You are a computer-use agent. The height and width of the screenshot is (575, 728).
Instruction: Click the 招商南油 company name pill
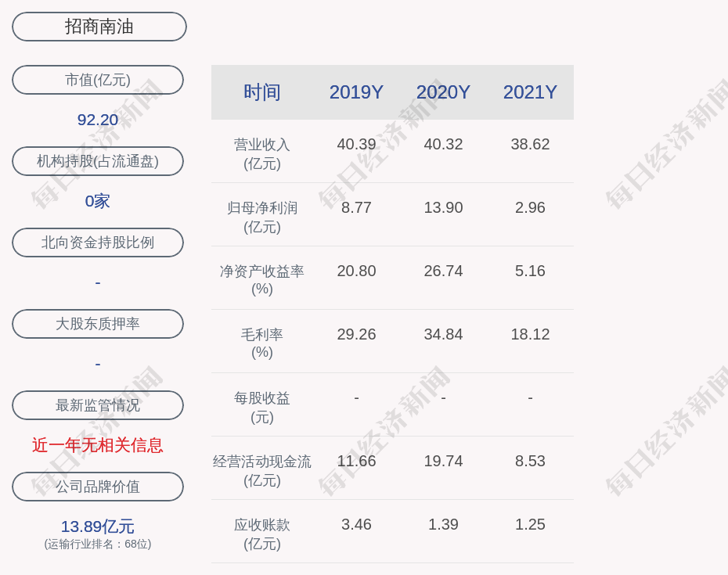(99, 27)
